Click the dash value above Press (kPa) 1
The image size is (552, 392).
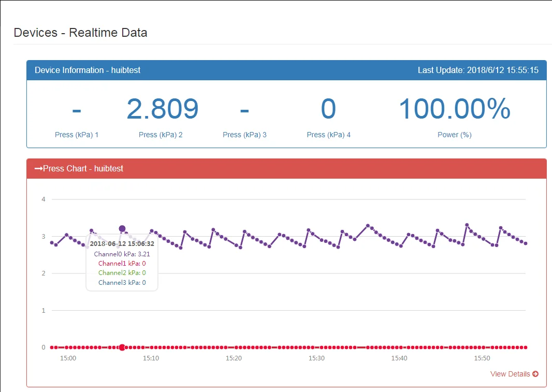(77, 110)
